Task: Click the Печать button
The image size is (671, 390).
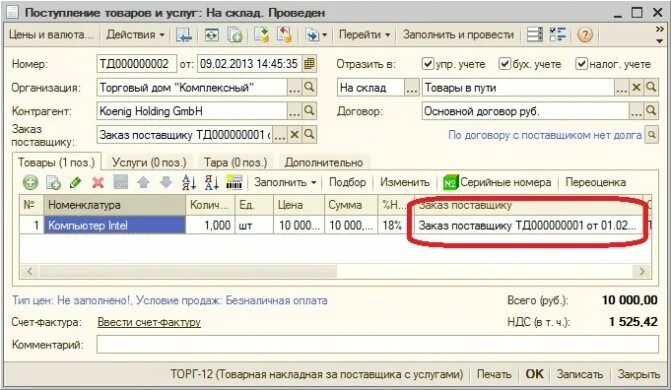Action: (x=494, y=375)
